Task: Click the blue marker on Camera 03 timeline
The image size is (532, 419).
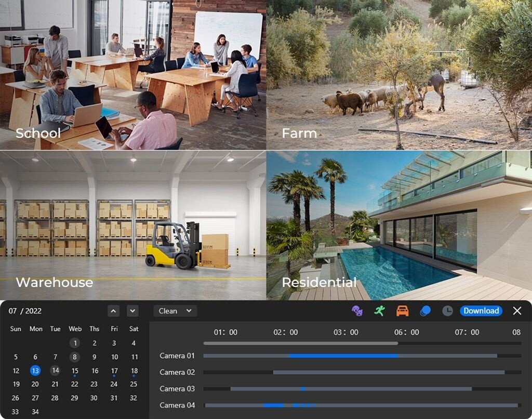Action: point(303,388)
